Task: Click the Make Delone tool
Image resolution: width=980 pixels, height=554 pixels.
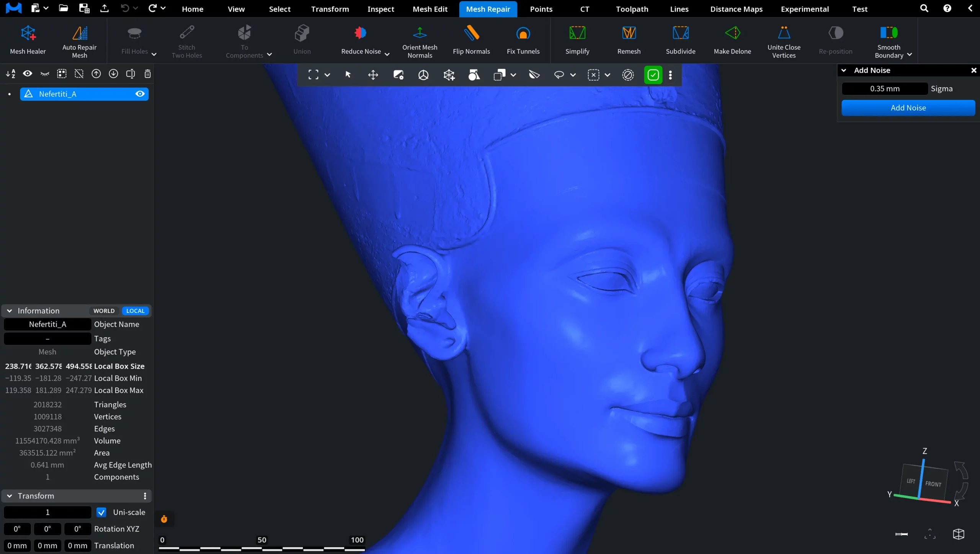Action: point(732,40)
